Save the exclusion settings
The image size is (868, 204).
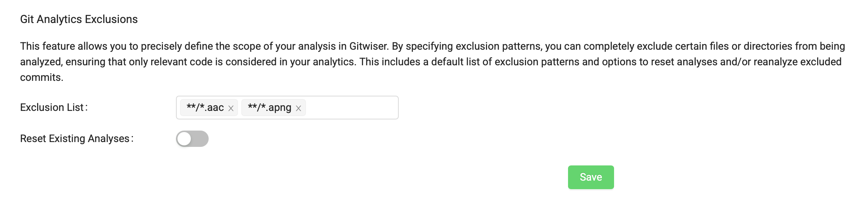[x=590, y=177]
